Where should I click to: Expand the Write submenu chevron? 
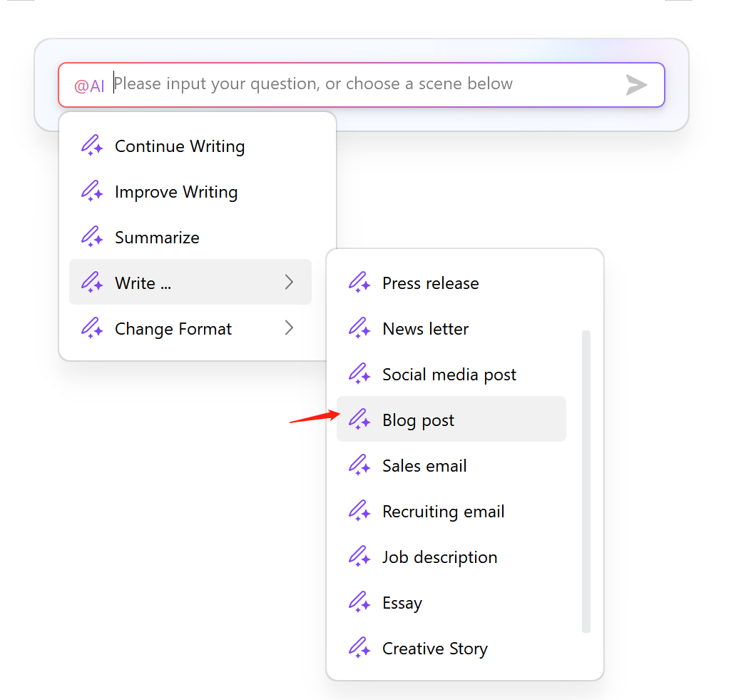289,282
